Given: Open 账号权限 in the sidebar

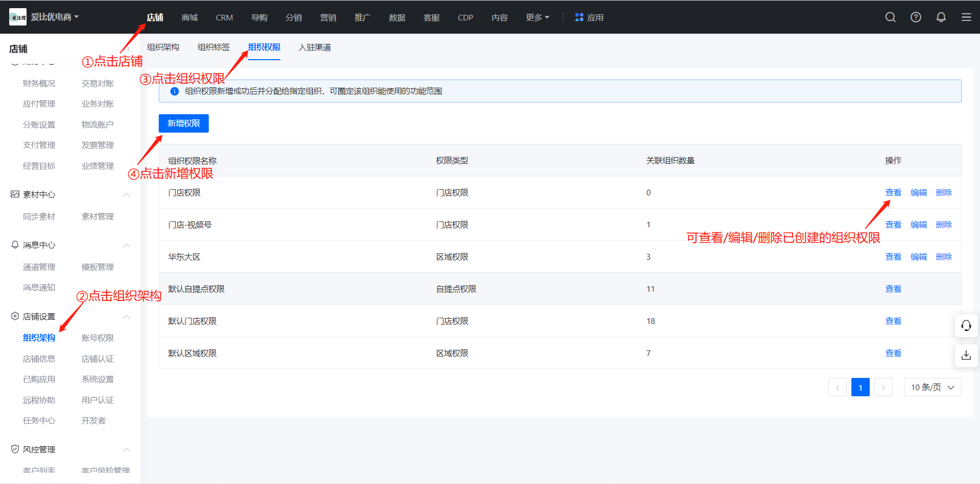Looking at the screenshot, I should pyautogui.click(x=97, y=338).
